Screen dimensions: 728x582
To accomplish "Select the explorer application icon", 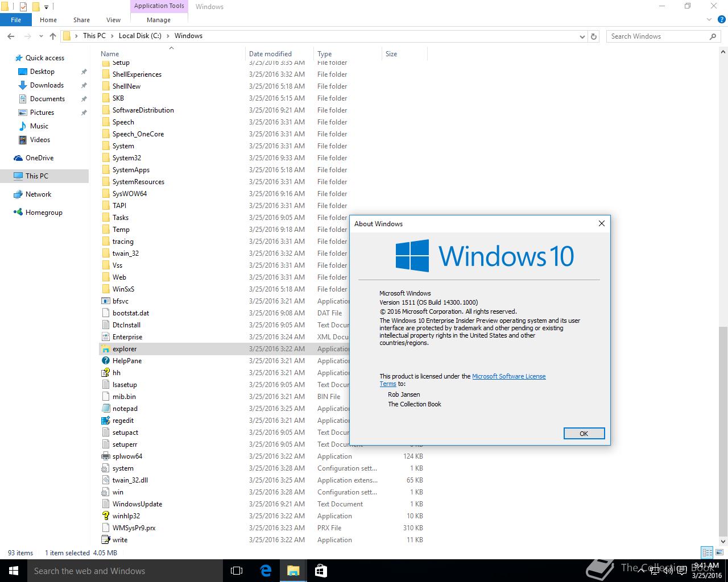I will point(105,349).
